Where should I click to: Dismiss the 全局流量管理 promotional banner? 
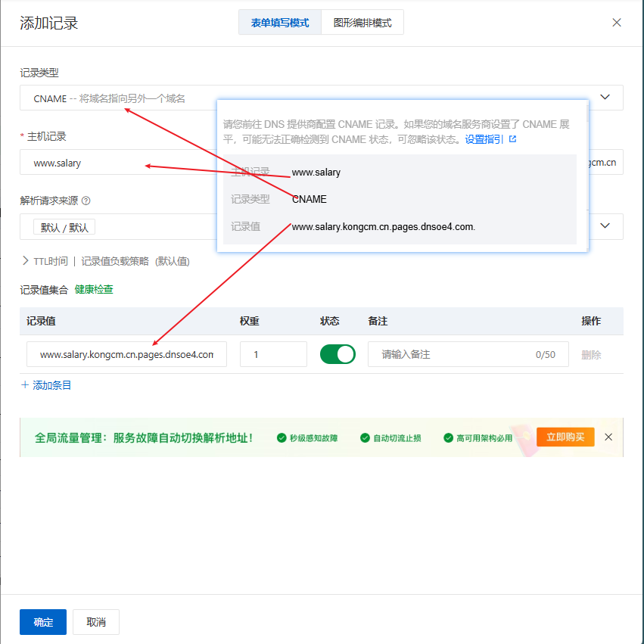coord(608,437)
